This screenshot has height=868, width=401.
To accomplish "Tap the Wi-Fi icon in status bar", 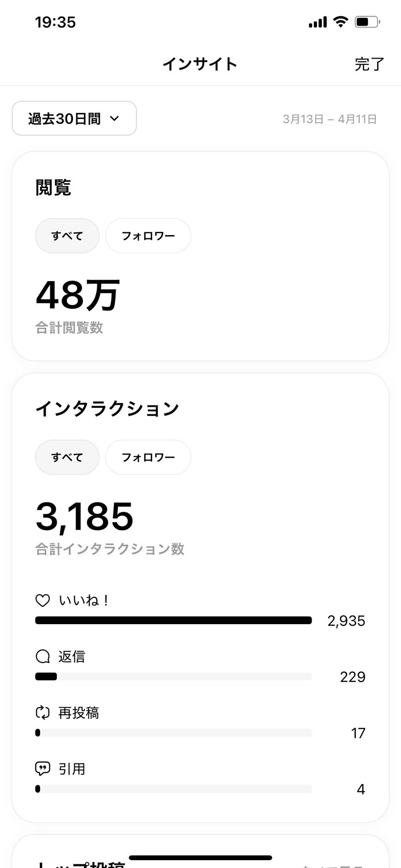I will [x=341, y=22].
